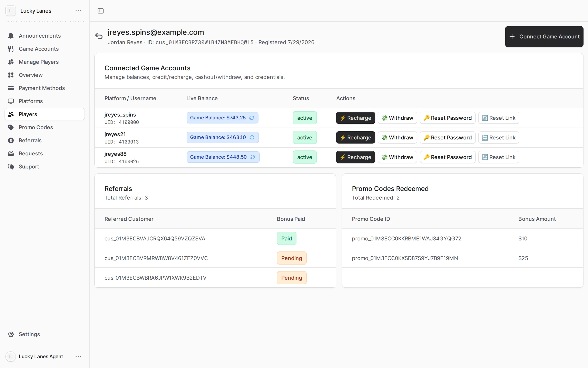Click the L workspace avatar at top
588x368 pixels.
tap(10, 11)
